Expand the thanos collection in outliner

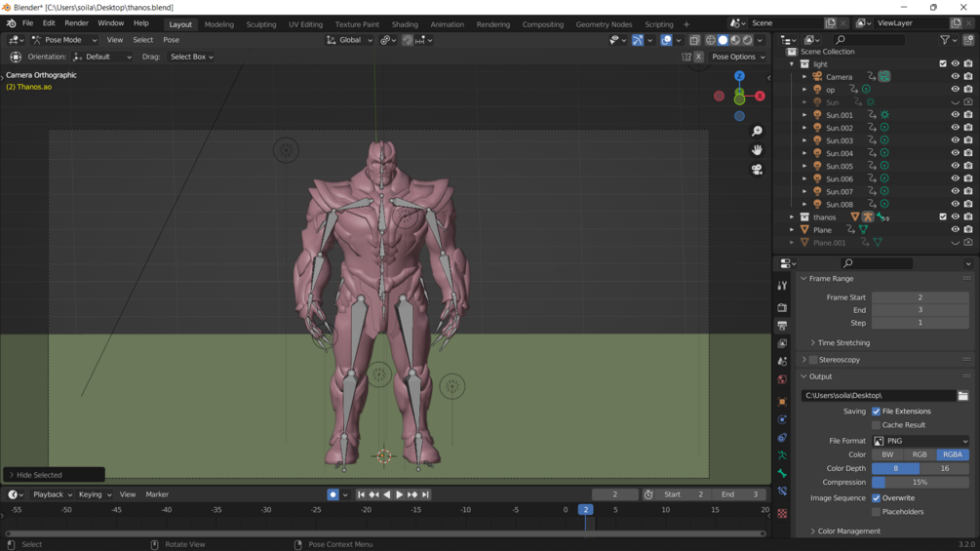coord(792,217)
